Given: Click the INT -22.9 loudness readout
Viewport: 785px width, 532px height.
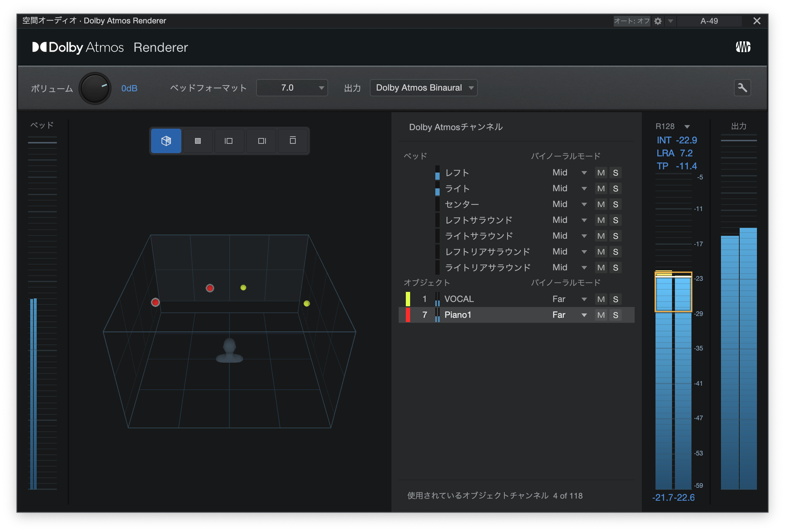Looking at the screenshot, I should (x=677, y=140).
